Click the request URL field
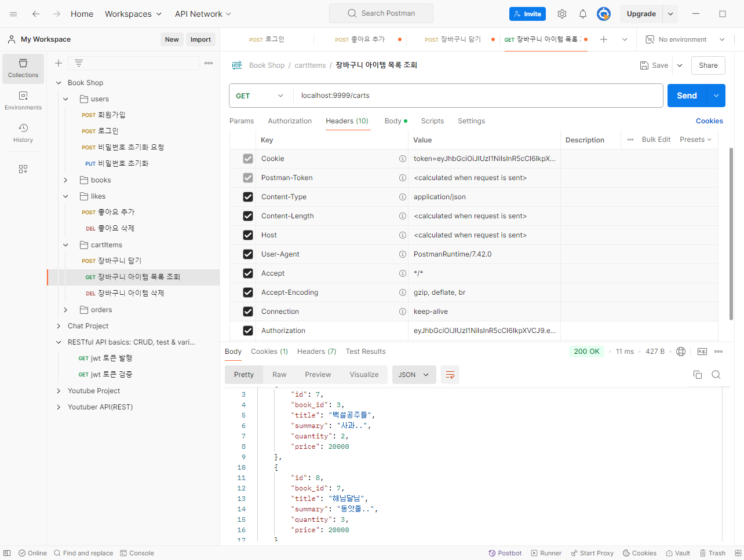Image resolution: width=744 pixels, height=560 pixels. point(478,96)
